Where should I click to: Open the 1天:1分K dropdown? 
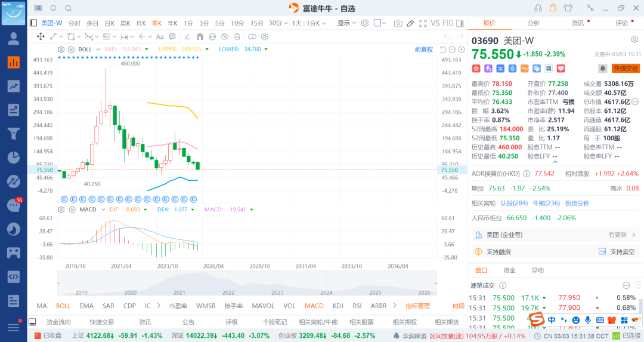pos(309,23)
